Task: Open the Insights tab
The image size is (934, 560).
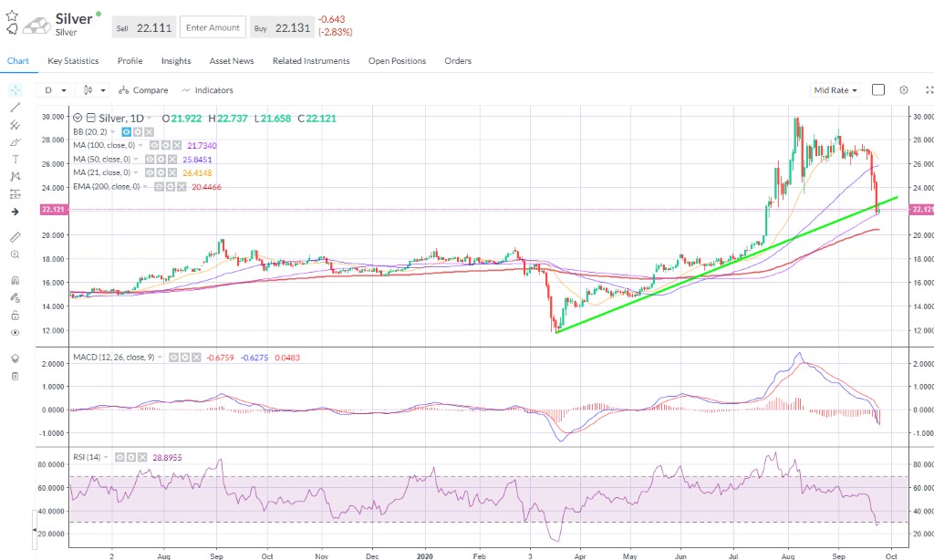Action: point(176,61)
